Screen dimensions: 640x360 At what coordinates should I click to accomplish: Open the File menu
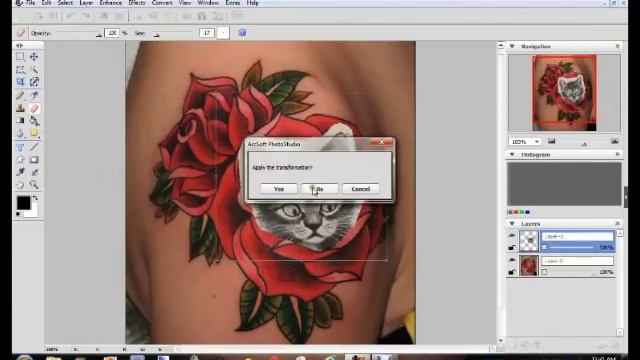31,3
